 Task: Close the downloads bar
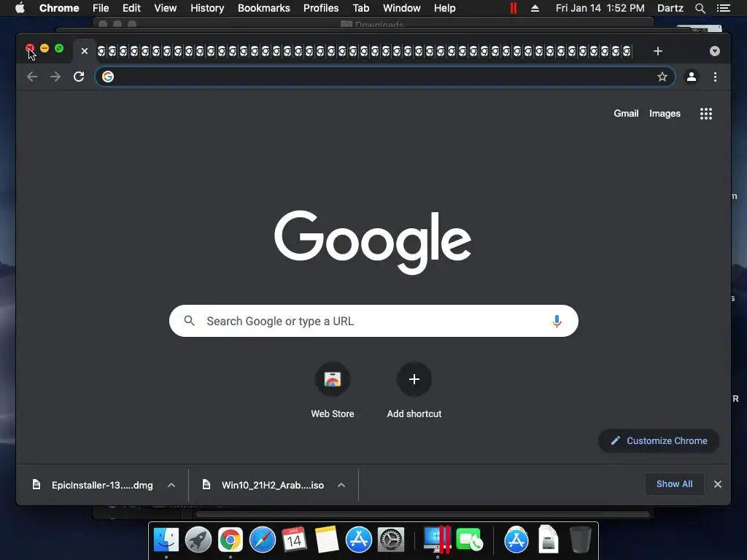(718, 484)
